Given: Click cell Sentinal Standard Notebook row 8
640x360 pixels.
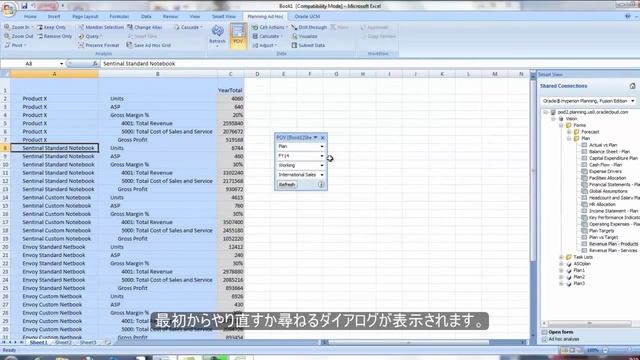Looking at the screenshot, I should click(x=54, y=148).
